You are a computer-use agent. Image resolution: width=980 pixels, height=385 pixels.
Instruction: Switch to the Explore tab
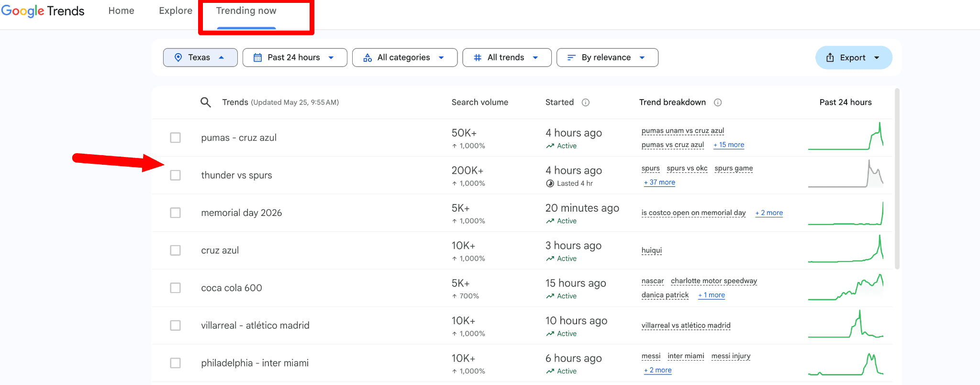[x=176, y=11]
